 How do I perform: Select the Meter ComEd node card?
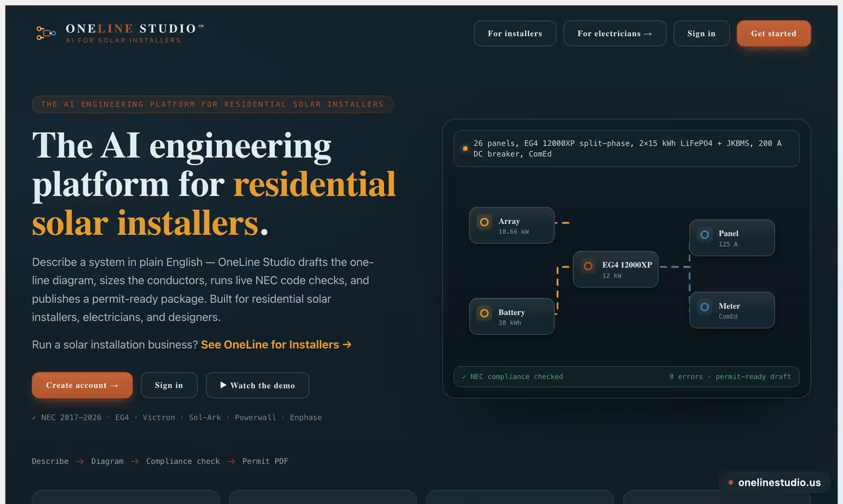(x=732, y=310)
